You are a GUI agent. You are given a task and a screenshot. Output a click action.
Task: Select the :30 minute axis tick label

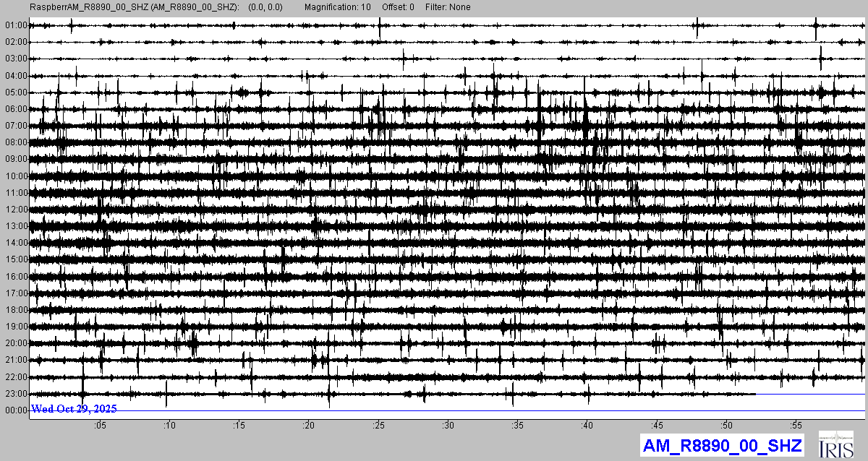click(448, 425)
